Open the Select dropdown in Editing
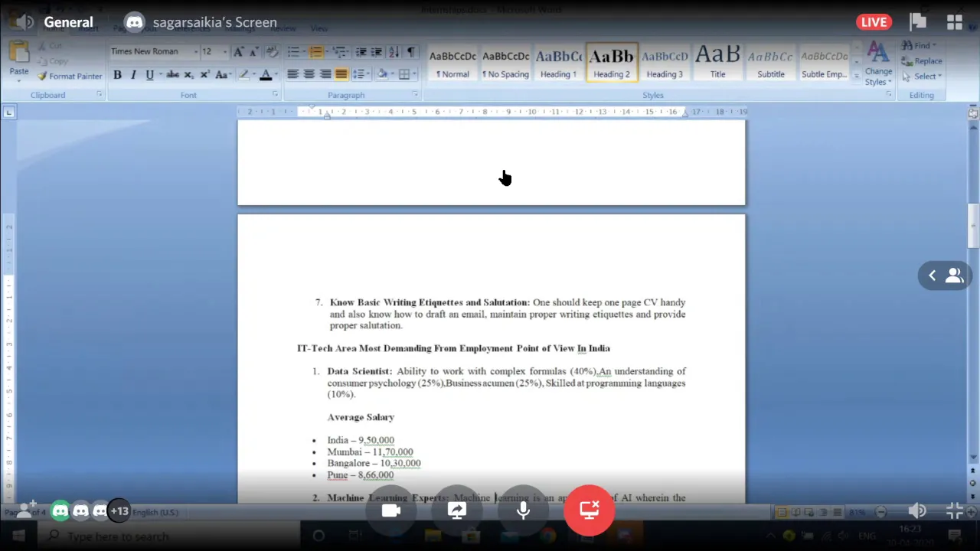The height and width of the screenshot is (551, 980). click(922, 77)
